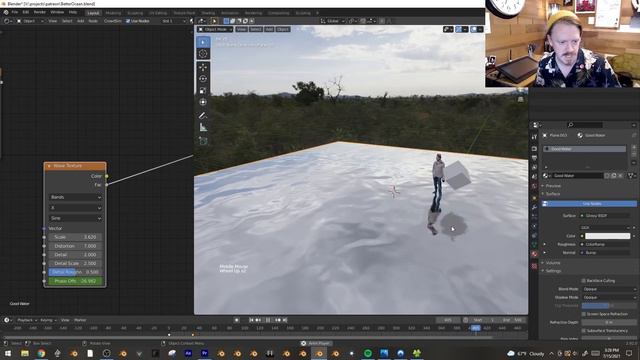Select the Select Box tool in viewport toolbar
The height and width of the screenshot is (360, 640).
point(203,42)
